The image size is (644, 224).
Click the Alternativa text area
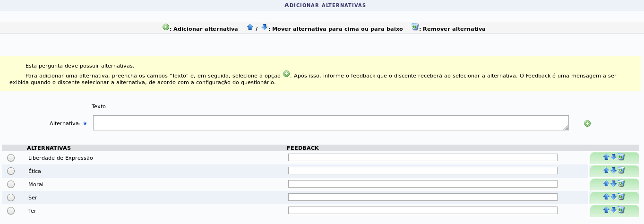coord(330,123)
